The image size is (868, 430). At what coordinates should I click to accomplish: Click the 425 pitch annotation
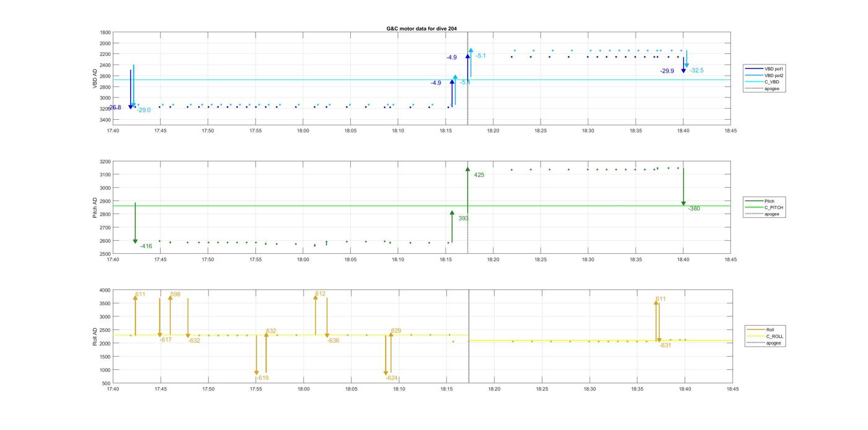[479, 175]
